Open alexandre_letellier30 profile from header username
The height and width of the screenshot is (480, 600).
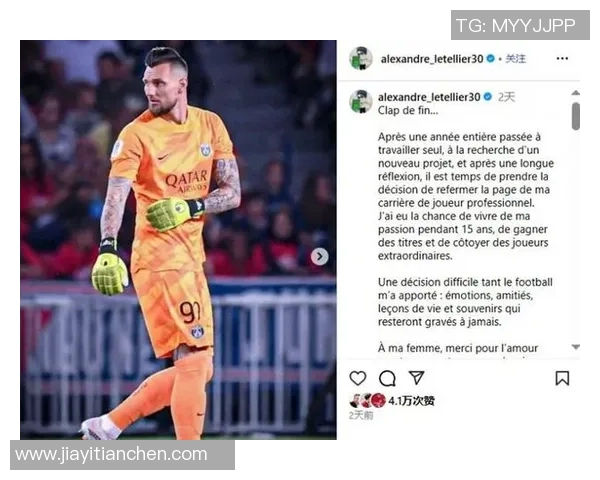[x=432, y=59]
